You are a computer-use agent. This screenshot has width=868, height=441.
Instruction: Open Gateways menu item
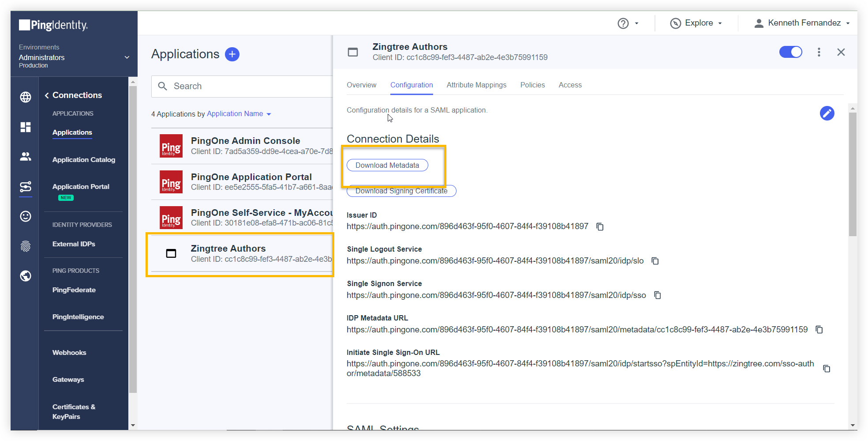pyautogui.click(x=68, y=380)
